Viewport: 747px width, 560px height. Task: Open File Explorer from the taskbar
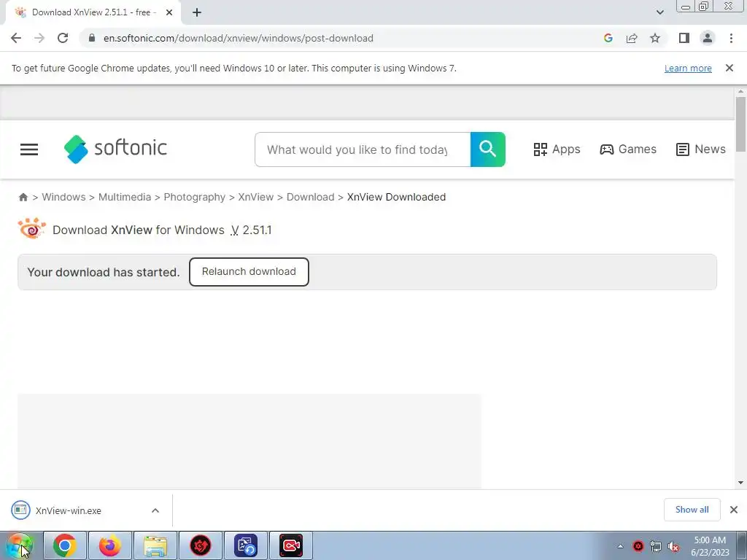tap(155, 545)
